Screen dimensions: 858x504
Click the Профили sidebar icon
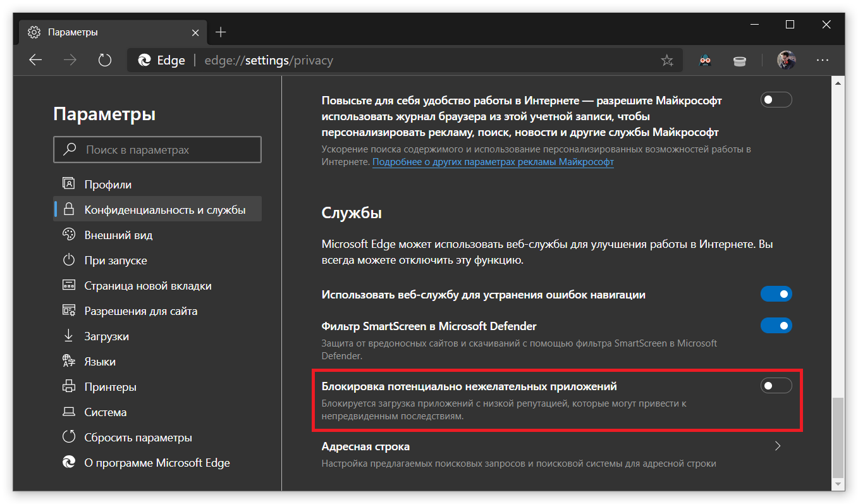pyautogui.click(x=69, y=184)
